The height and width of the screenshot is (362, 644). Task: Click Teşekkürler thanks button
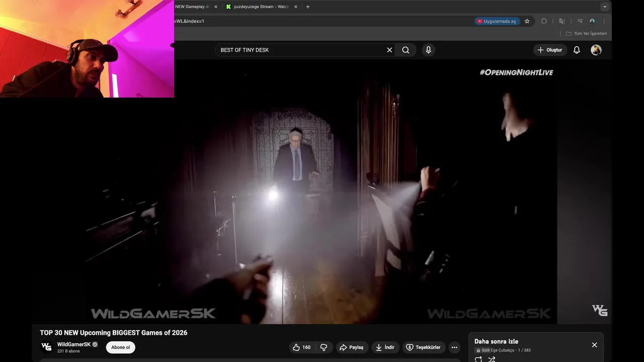423,347
